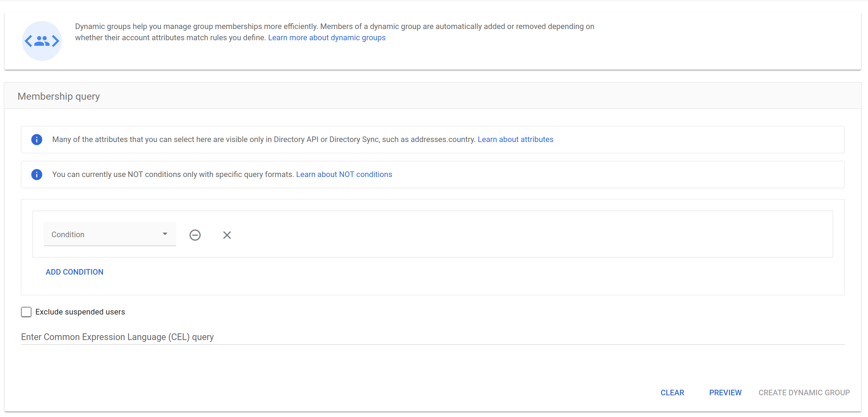This screenshot has width=868, height=417.
Task: Open the Learn about attributes link
Action: click(515, 140)
